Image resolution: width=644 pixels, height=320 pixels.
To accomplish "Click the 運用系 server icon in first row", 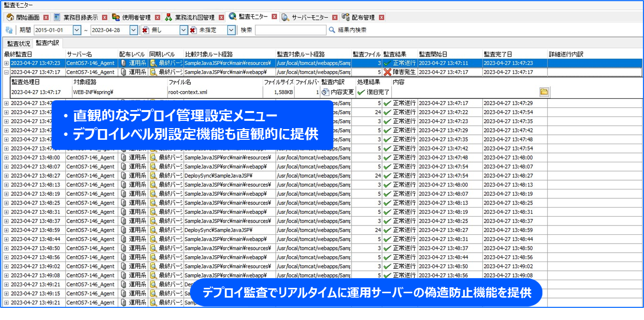I will coord(123,63).
